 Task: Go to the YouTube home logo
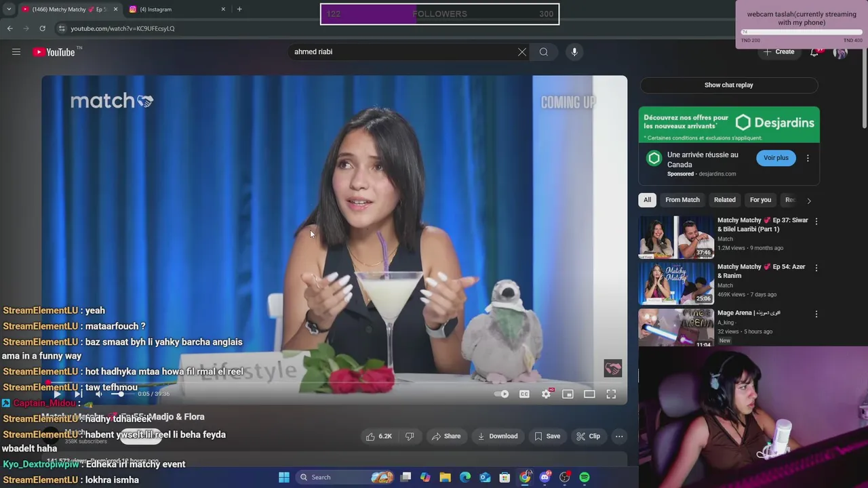point(54,52)
